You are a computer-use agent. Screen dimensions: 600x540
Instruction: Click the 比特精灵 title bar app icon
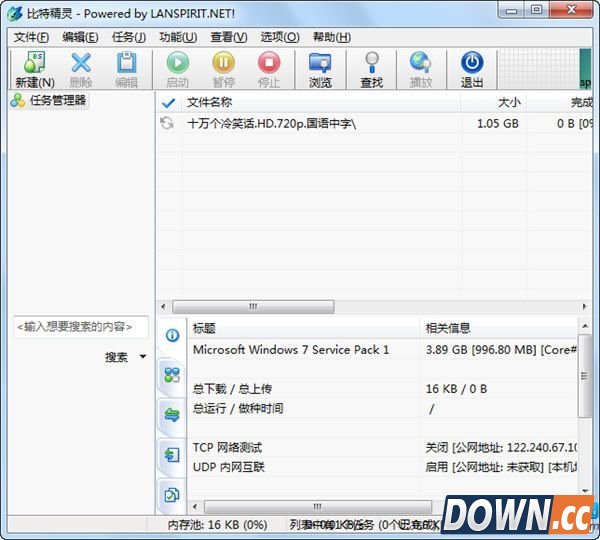point(15,14)
